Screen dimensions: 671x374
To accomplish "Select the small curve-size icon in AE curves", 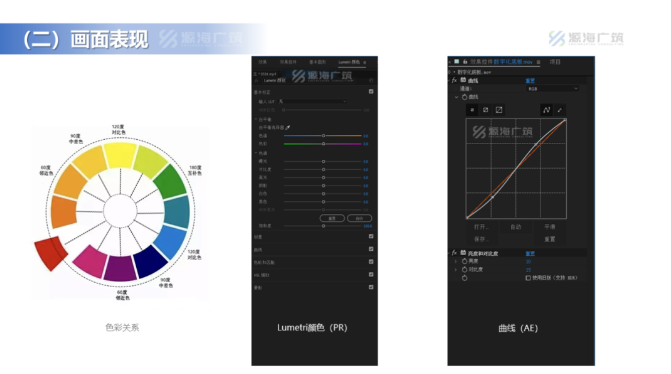I will (x=472, y=110).
